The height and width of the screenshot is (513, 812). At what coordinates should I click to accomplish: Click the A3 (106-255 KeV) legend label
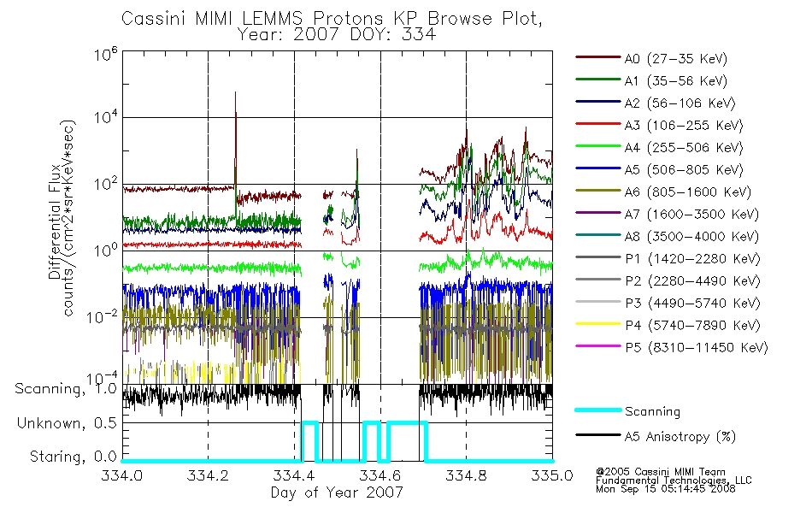pos(684,126)
